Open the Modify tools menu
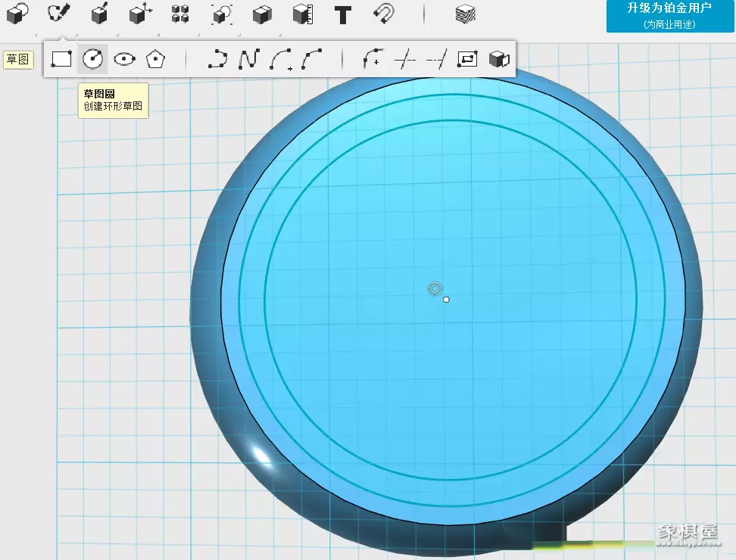736x560 pixels. coord(140,14)
